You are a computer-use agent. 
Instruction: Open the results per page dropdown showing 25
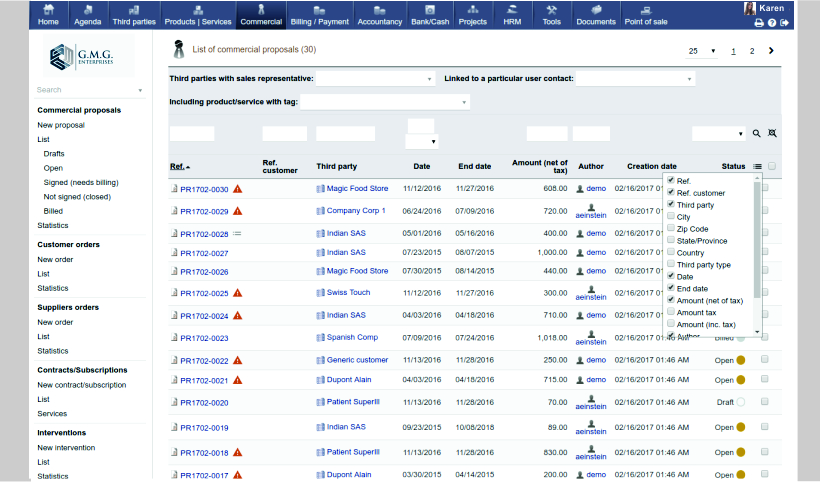[702, 51]
